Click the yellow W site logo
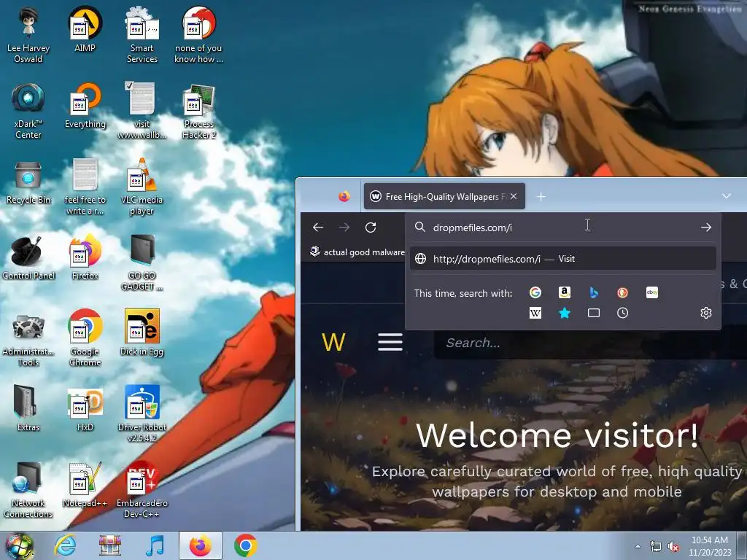Image resolution: width=747 pixels, height=560 pixels. tap(333, 342)
